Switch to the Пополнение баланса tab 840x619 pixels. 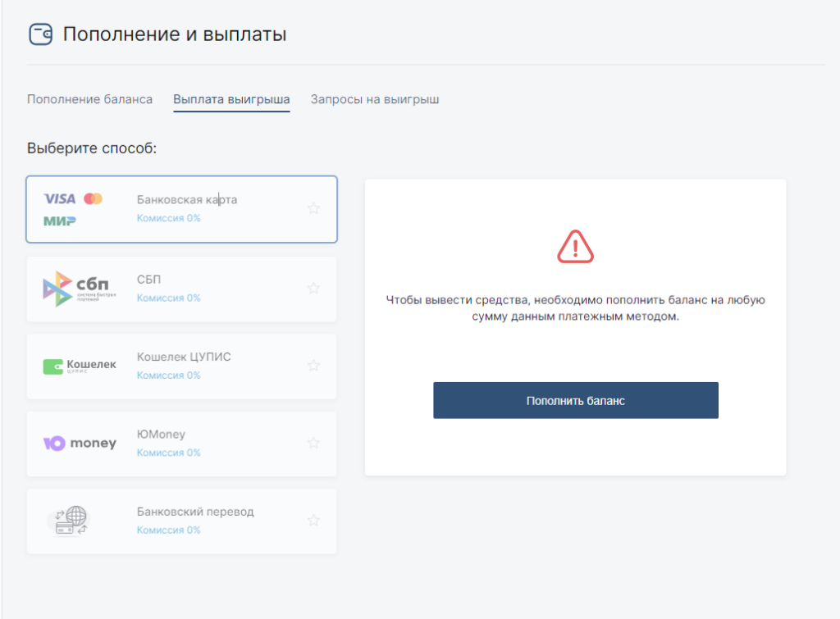90,99
